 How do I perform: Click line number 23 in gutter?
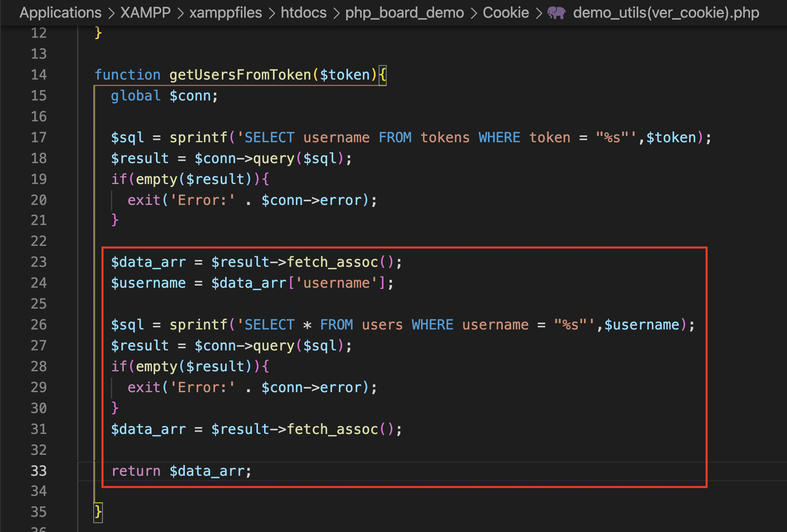tap(39, 262)
